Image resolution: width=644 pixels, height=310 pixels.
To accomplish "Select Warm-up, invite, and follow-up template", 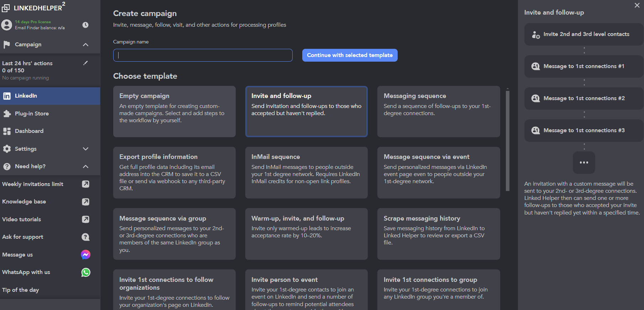I will pos(307,234).
